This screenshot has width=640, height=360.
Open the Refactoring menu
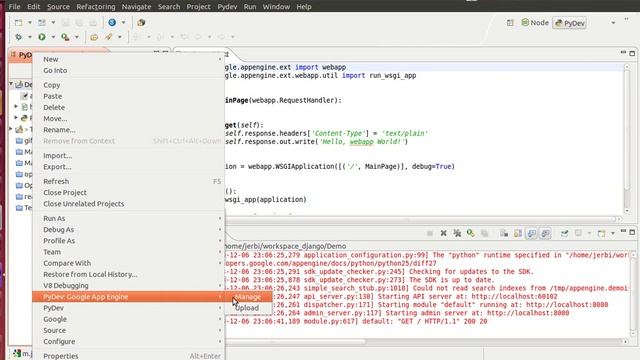click(96, 7)
